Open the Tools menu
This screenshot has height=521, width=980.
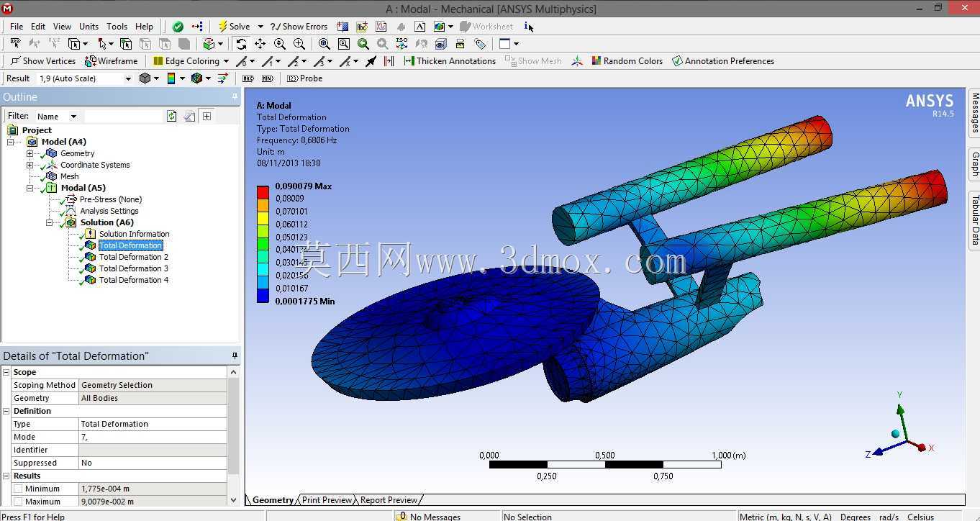[x=117, y=27]
